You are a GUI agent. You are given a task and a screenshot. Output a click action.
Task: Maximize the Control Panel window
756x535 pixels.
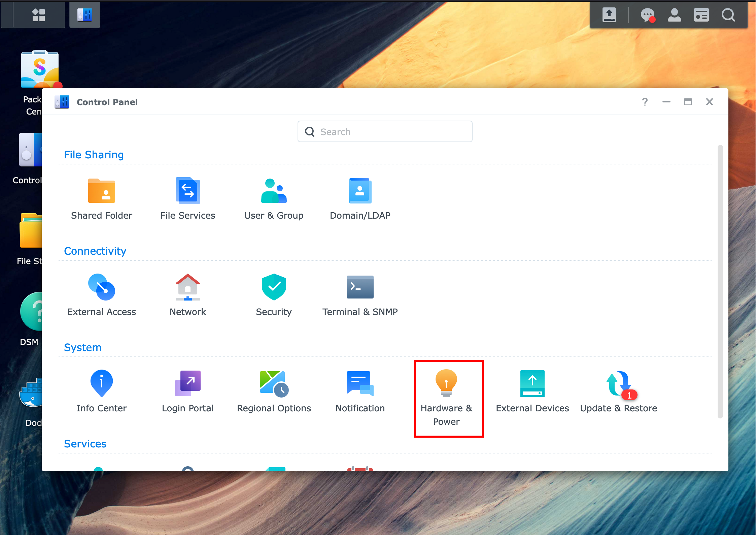tap(688, 102)
